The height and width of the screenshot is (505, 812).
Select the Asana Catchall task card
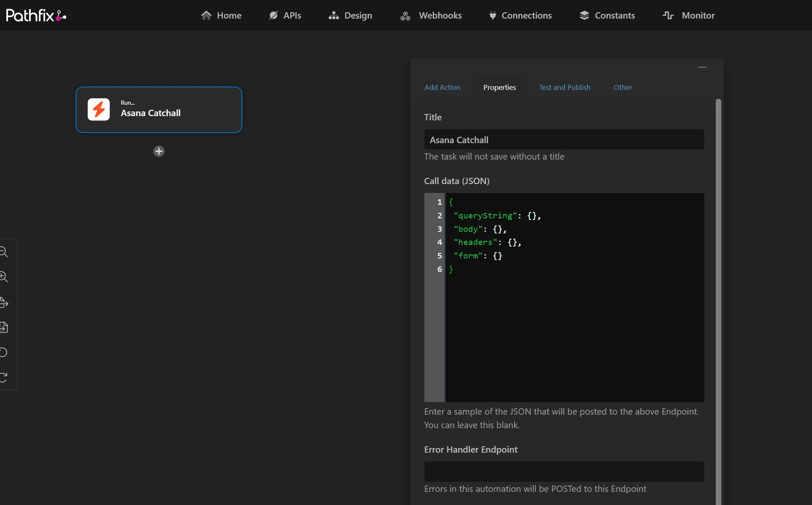[x=159, y=110]
